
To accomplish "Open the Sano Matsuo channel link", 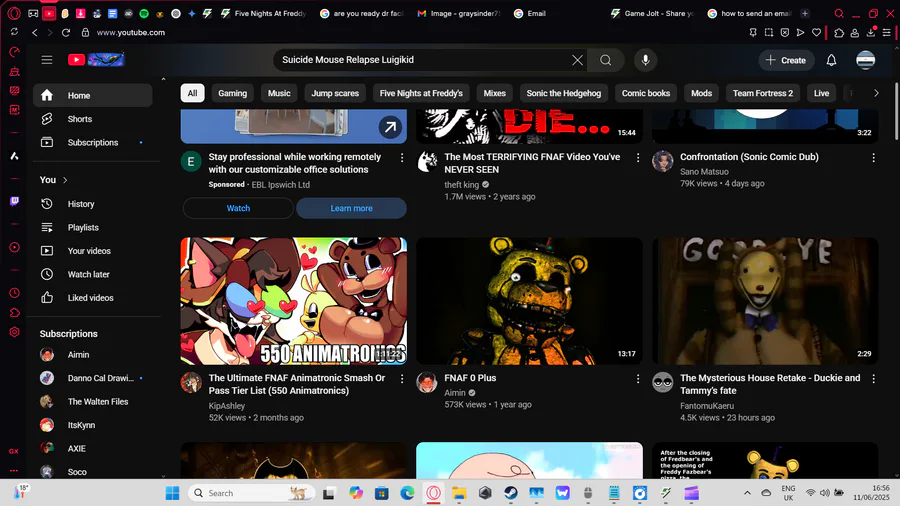I will [x=704, y=172].
